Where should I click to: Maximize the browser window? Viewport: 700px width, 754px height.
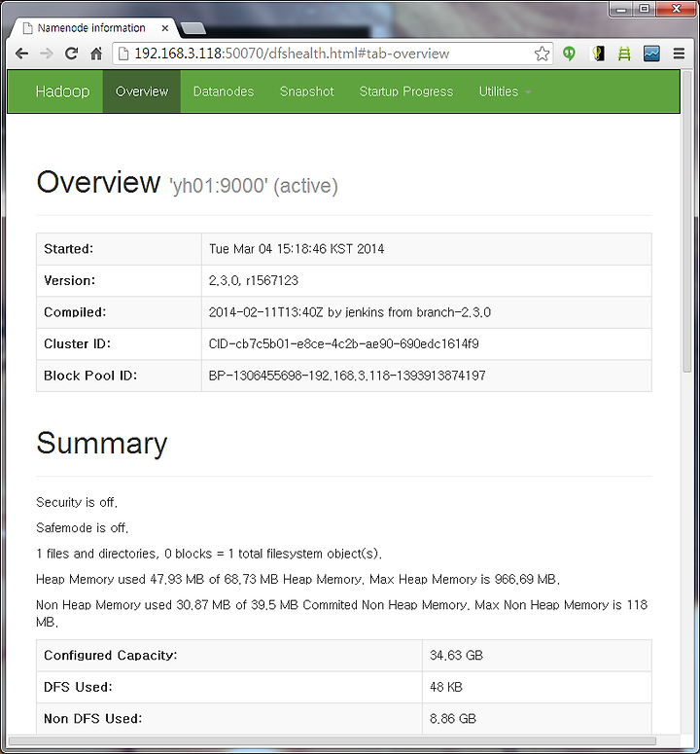pos(645,9)
